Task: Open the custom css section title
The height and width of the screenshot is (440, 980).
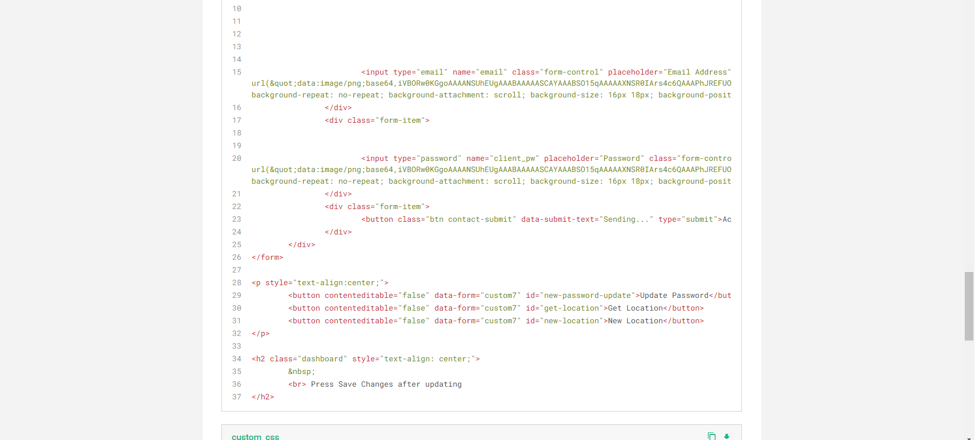Action: tap(255, 436)
